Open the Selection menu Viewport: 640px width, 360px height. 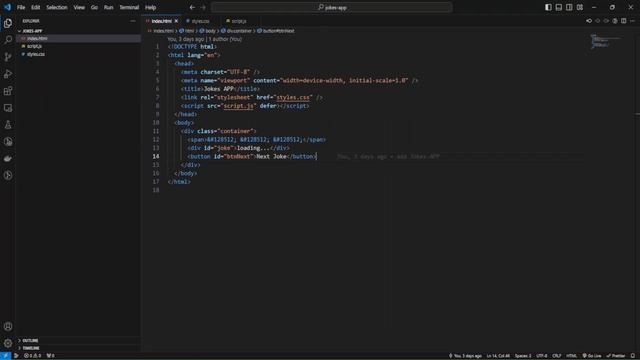coord(57,7)
